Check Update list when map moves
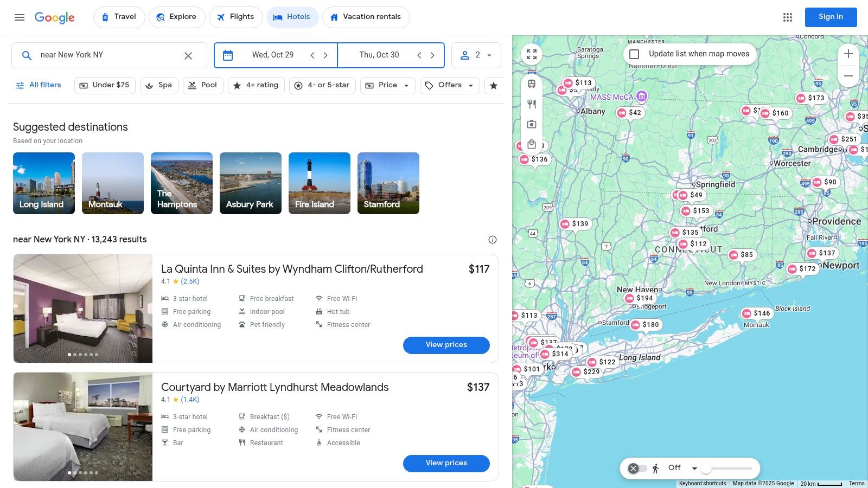868x488 pixels. point(634,54)
